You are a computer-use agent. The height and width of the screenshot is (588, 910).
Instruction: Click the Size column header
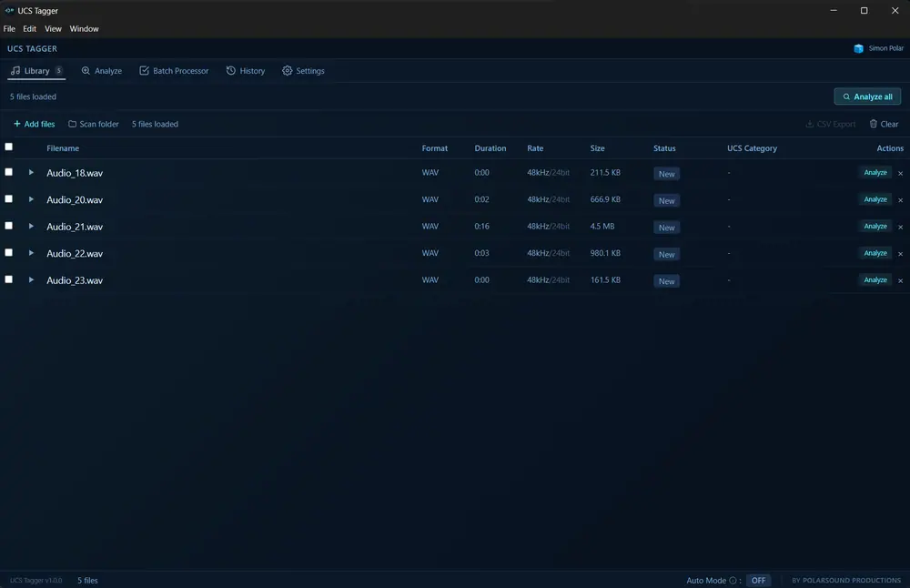pyautogui.click(x=597, y=148)
